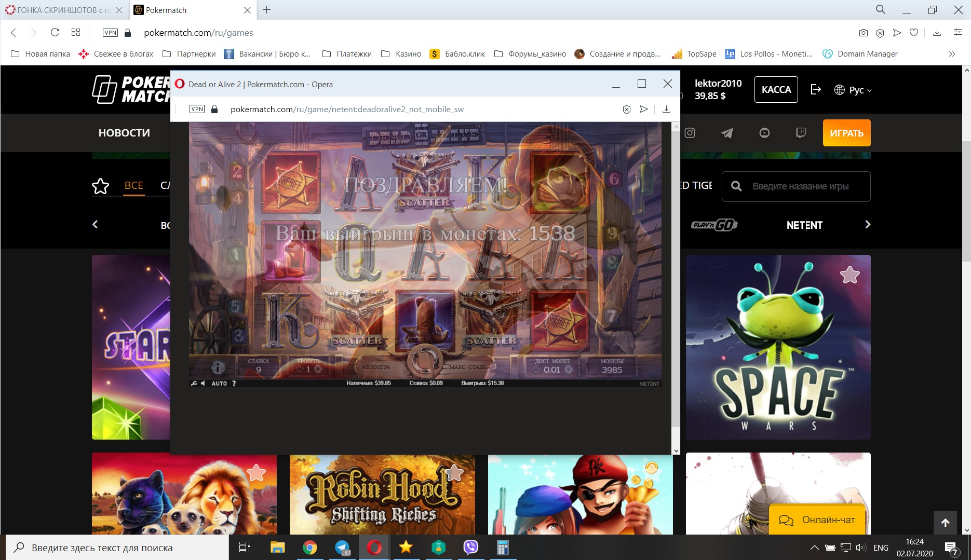971x560 pixels.
Task: Click the game name search field
Action: click(x=801, y=186)
